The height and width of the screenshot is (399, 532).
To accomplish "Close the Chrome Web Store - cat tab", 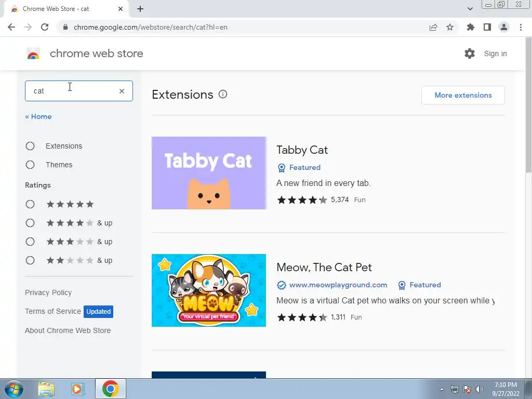I will click(121, 9).
